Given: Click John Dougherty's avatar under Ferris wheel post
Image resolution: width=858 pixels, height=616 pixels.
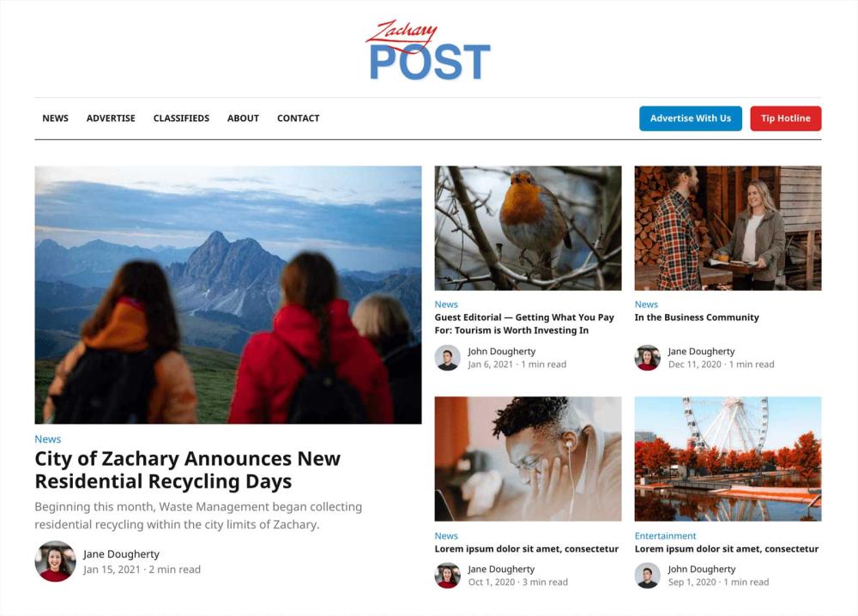Looking at the screenshot, I should pyautogui.click(x=647, y=576).
